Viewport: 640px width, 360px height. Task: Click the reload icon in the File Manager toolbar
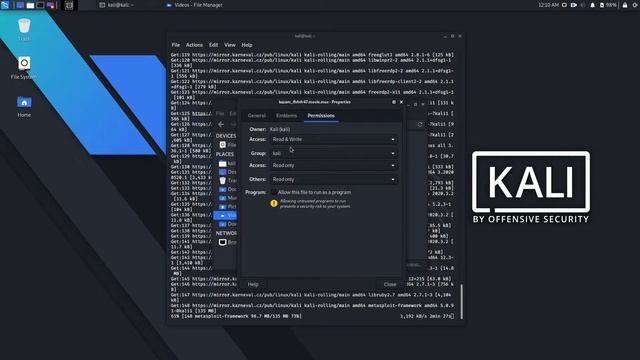pos(420,124)
